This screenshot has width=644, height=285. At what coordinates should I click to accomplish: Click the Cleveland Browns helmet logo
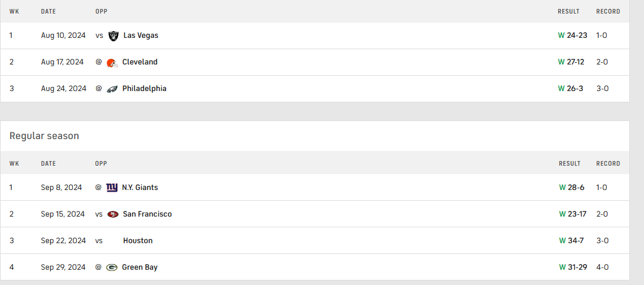pos(112,62)
